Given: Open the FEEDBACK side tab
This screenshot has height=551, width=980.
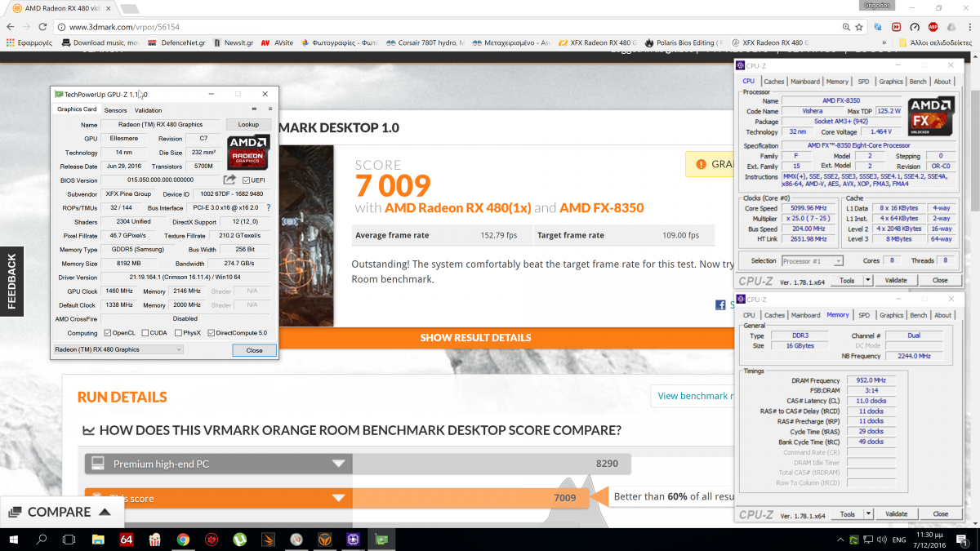Looking at the screenshot, I should [x=11, y=282].
